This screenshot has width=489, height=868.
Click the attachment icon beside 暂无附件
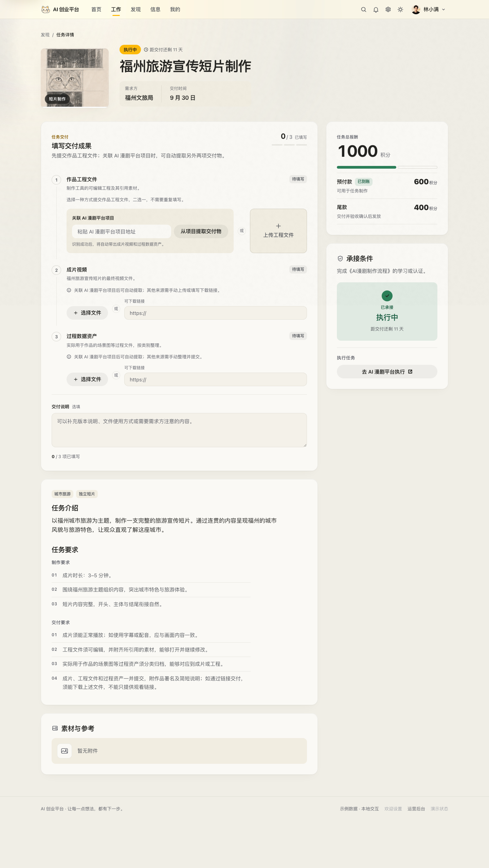(x=65, y=751)
